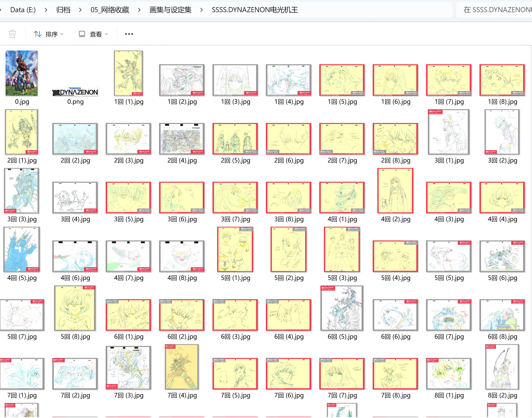This screenshot has width=532, height=418.
Task: Select thumbnail 4回 (2).jpg
Action: (395, 191)
